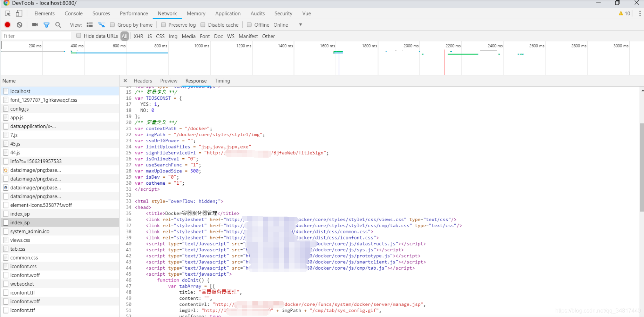The width and height of the screenshot is (644, 317).
Task: Enable Preserve log checkbox
Action: (x=163, y=25)
